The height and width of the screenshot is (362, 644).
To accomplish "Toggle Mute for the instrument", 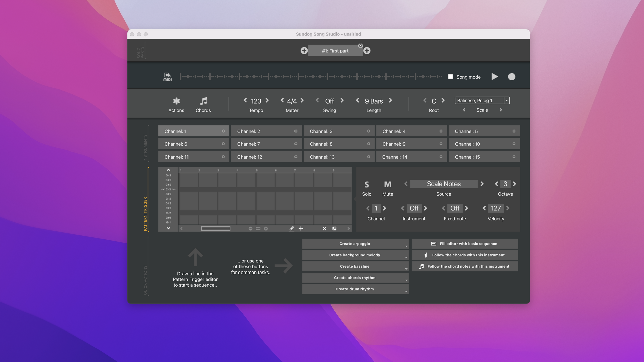I will [x=388, y=185].
